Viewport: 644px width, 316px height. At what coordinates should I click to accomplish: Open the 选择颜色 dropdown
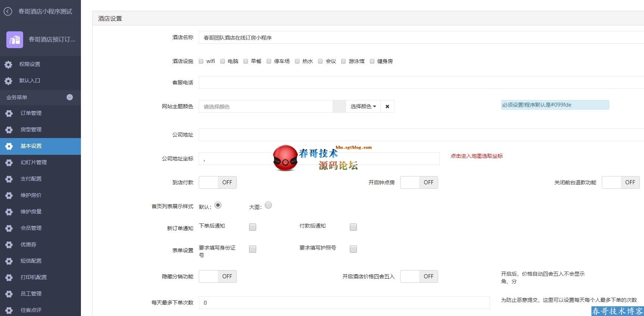click(x=363, y=106)
